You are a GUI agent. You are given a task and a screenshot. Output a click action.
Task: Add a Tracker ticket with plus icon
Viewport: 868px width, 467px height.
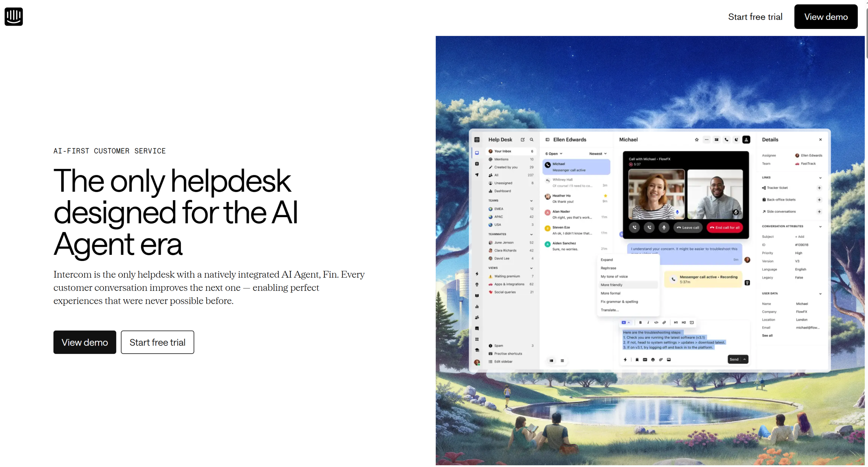[x=819, y=188]
